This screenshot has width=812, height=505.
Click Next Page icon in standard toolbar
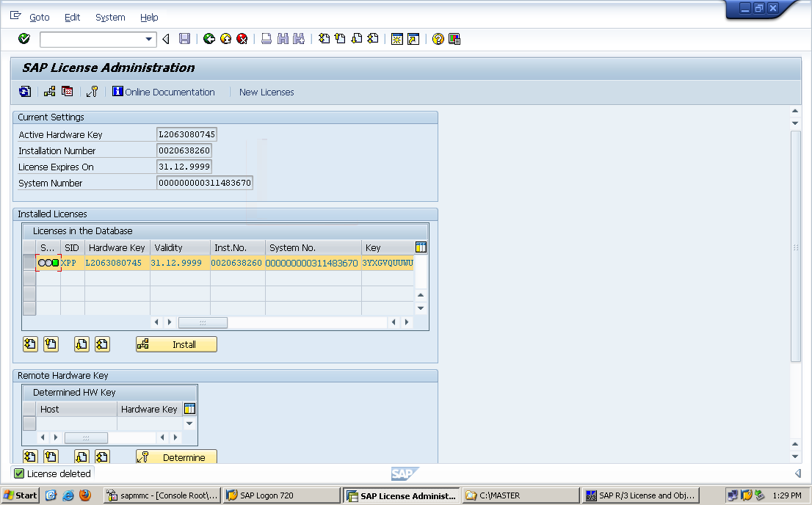[357, 39]
